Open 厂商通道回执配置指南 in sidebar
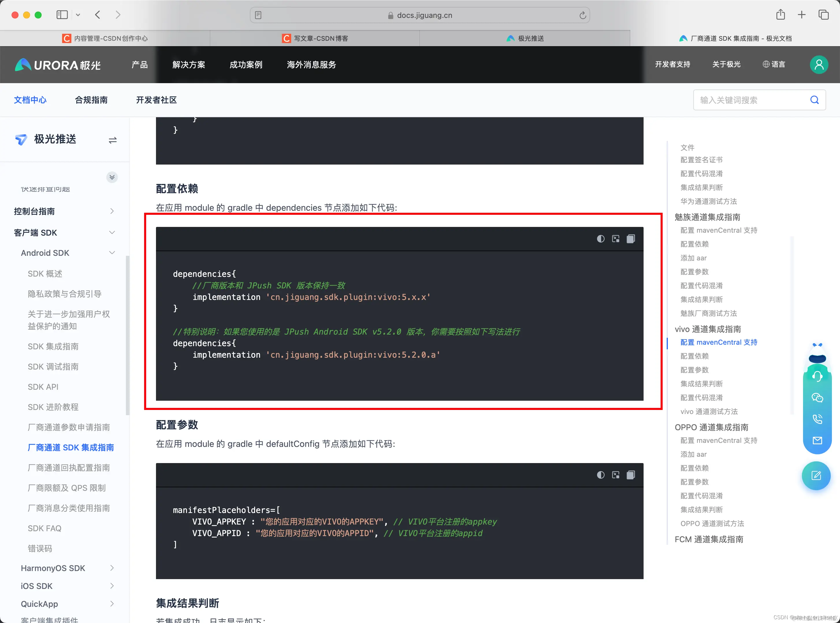The height and width of the screenshot is (623, 840). [x=69, y=468]
